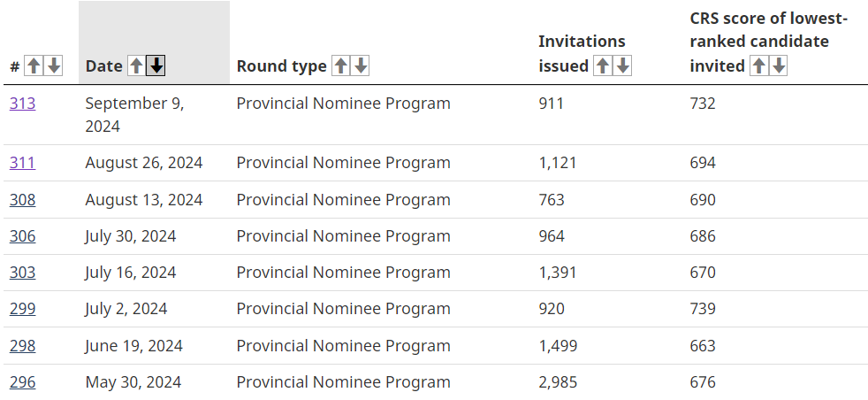Go to round 299 page
Image resolution: width=868 pixels, height=400 pixels.
[x=22, y=309]
